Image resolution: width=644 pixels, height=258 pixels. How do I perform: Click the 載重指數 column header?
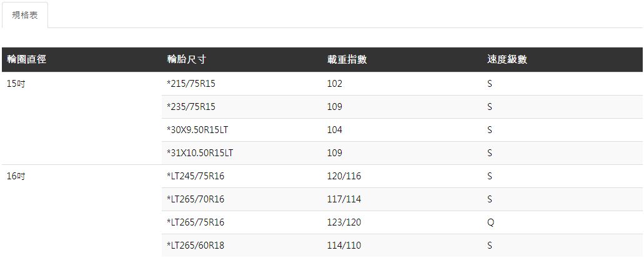point(347,60)
